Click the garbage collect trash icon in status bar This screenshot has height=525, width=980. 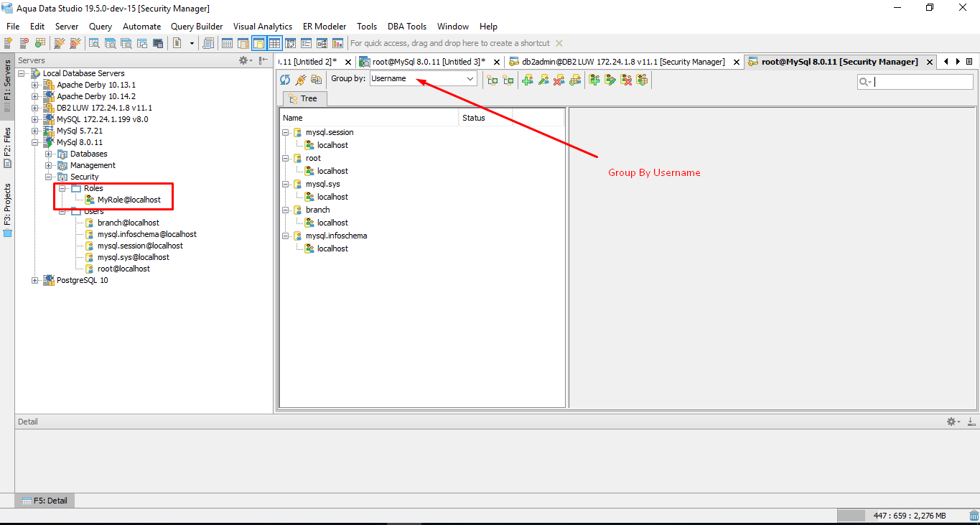click(x=973, y=516)
